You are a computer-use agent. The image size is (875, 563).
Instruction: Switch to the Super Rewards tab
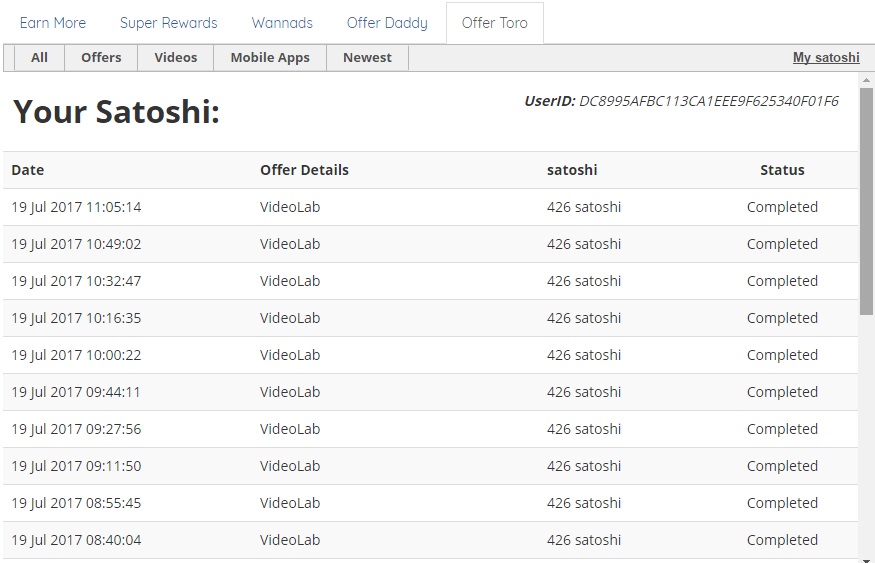168,23
